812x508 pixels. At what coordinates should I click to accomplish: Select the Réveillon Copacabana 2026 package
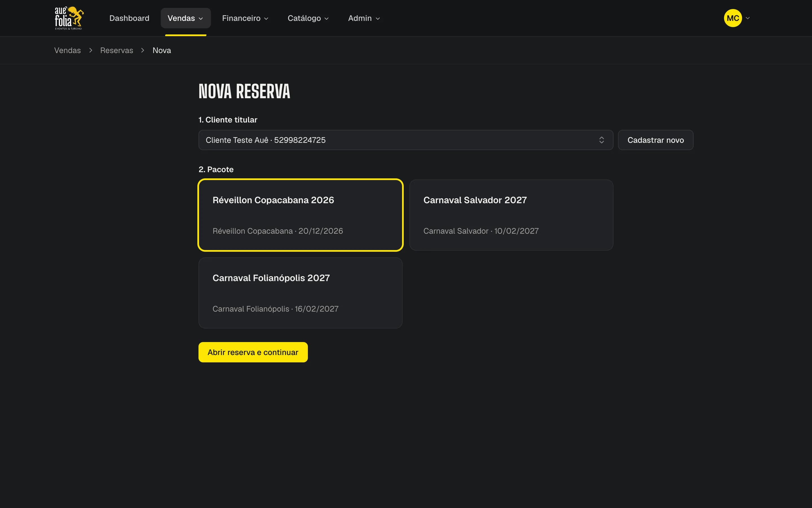[300, 215]
